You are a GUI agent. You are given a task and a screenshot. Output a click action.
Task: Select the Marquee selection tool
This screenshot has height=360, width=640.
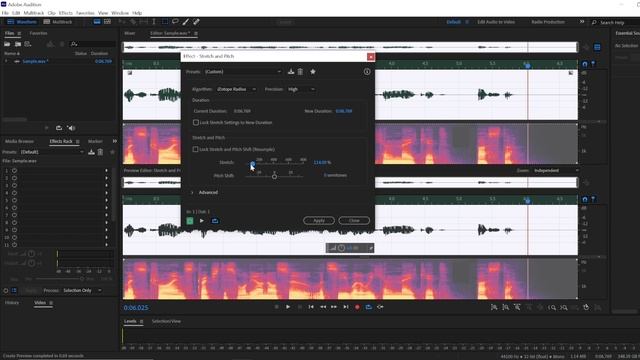tap(164, 22)
